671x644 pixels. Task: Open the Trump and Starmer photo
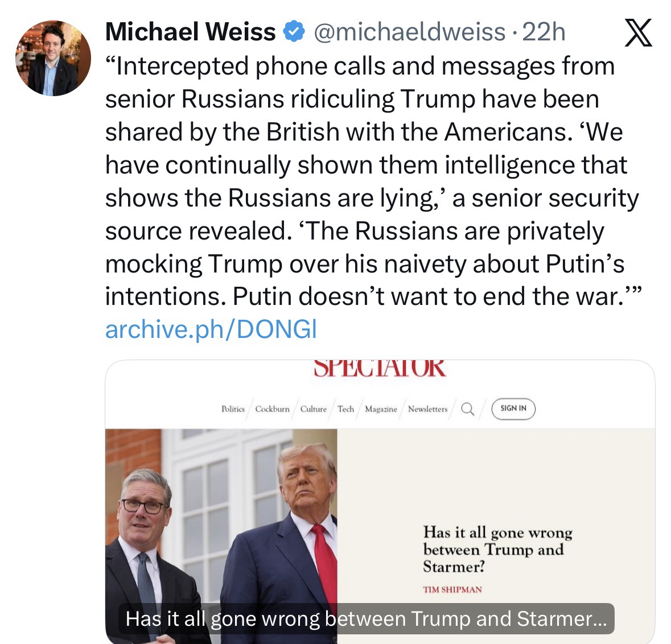[x=221, y=512]
